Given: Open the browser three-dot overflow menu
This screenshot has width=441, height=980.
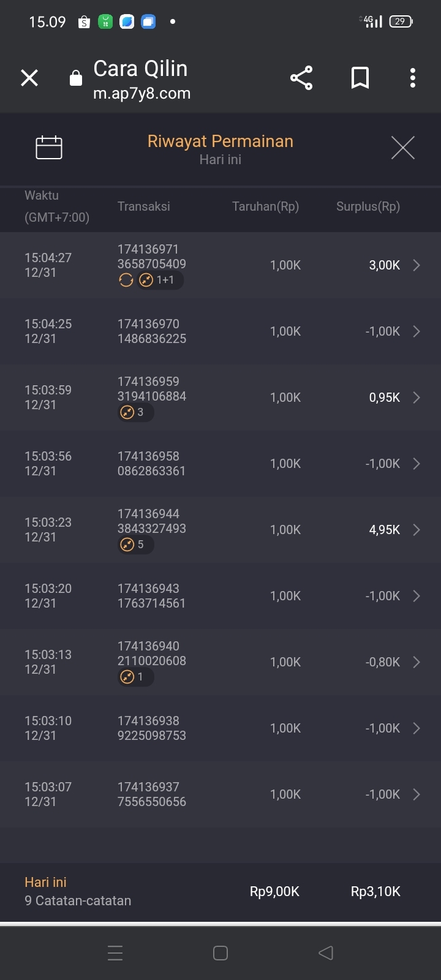Looking at the screenshot, I should tap(412, 78).
